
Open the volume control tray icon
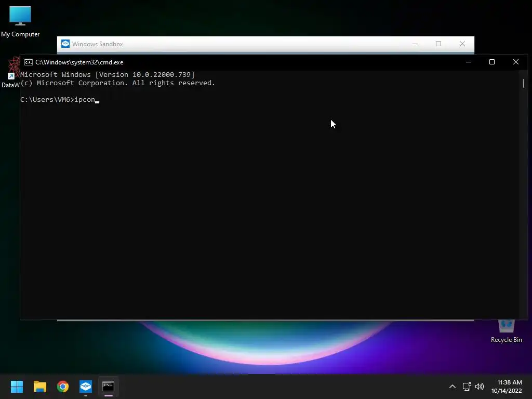[x=480, y=387]
